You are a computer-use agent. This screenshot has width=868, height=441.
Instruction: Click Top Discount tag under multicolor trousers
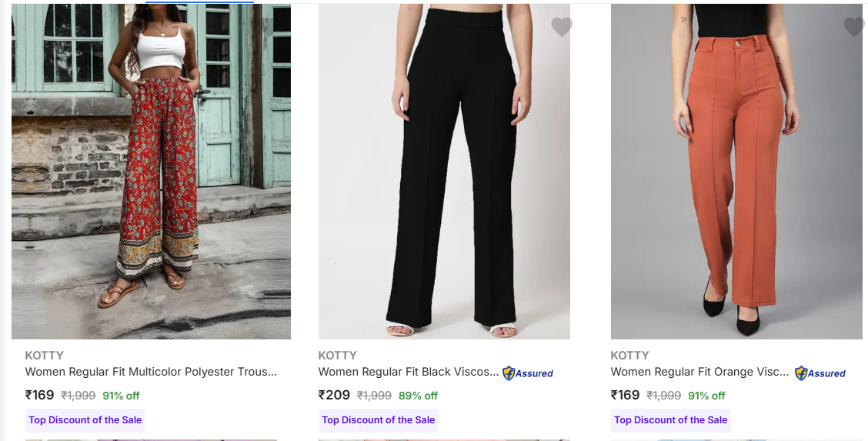(85, 420)
